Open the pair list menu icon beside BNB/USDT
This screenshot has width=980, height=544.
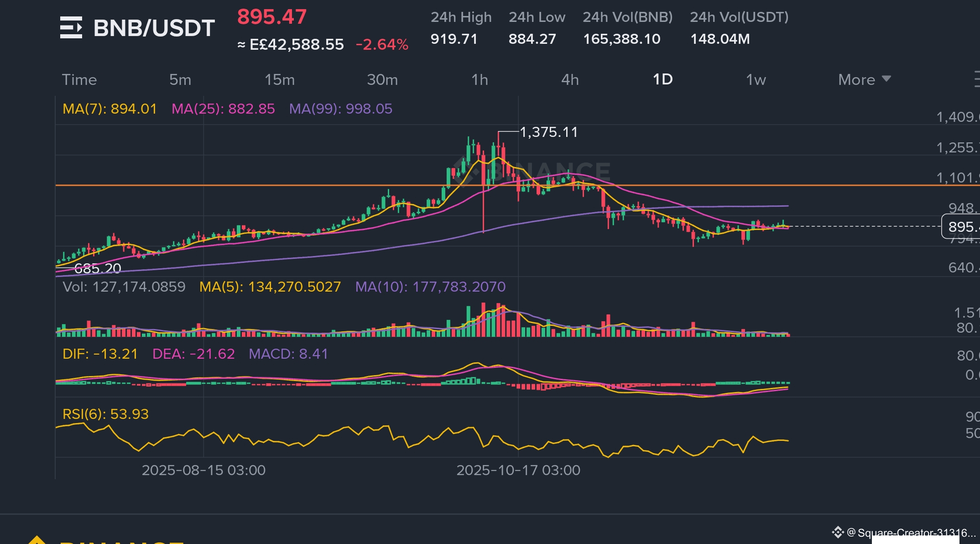[x=71, y=27]
